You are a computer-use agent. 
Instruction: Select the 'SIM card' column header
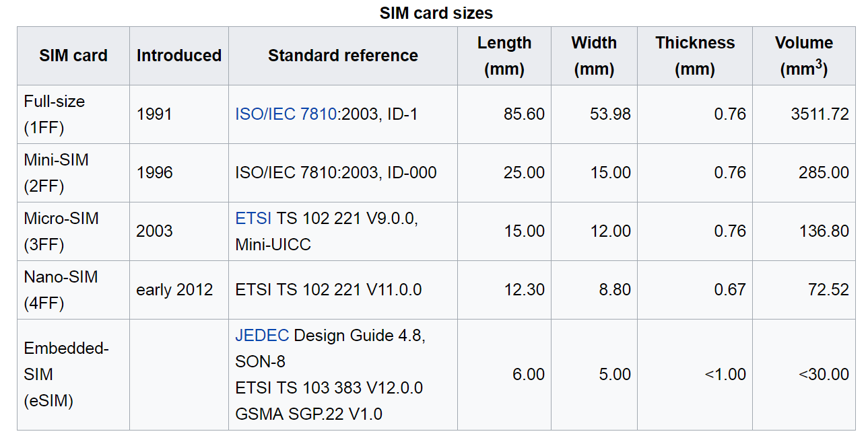pos(73,56)
